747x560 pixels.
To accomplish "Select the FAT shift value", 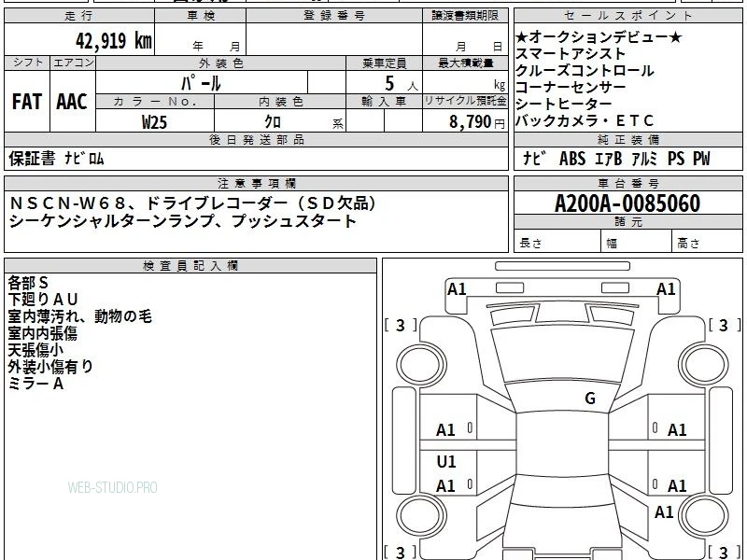I will (27, 102).
